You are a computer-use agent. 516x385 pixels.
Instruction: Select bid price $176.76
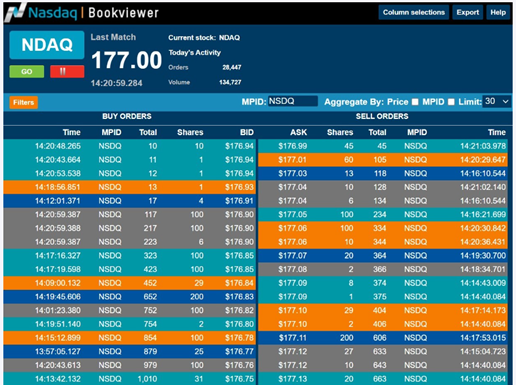pyautogui.click(x=239, y=365)
